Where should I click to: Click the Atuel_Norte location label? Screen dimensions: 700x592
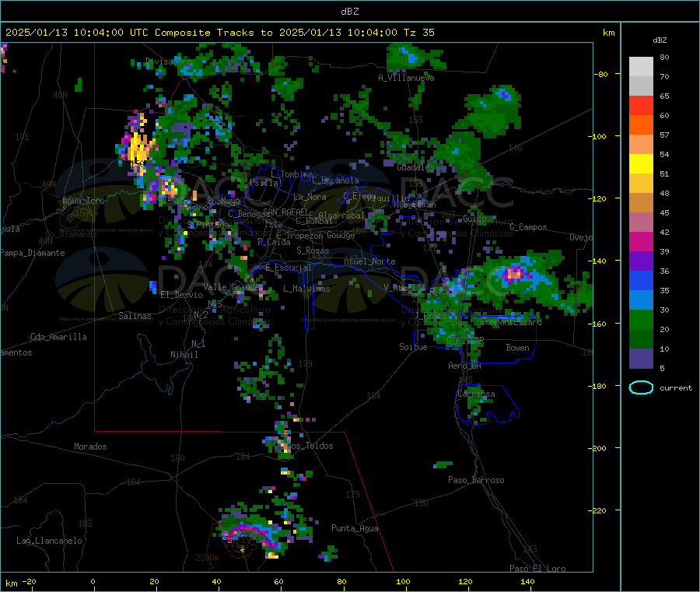(x=369, y=261)
